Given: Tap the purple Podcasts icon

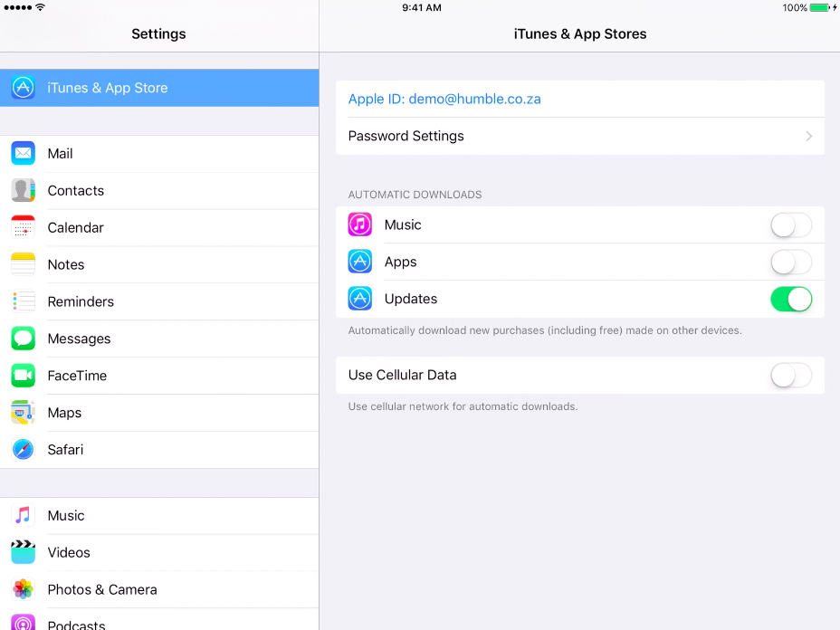Looking at the screenshot, I should (x=23, y=623).
